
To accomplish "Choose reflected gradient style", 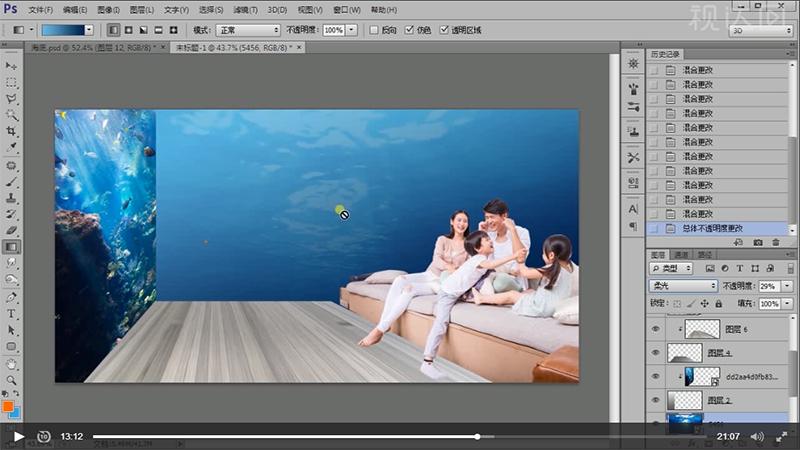I will point(158,30).
